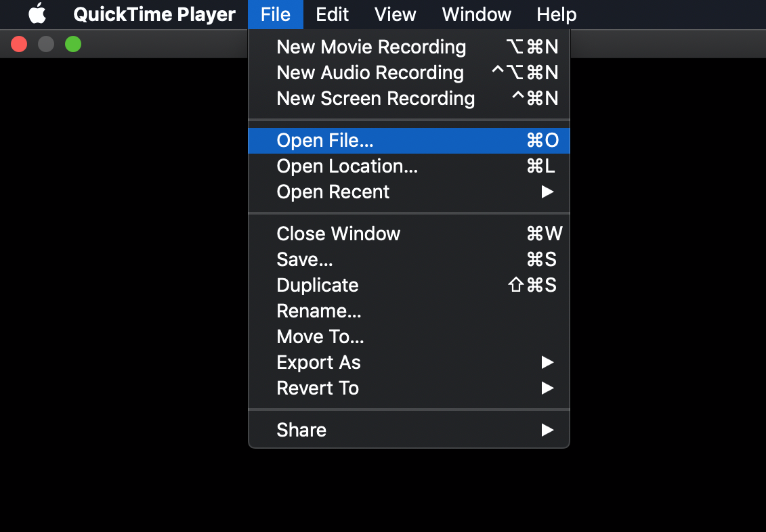Select Open Location from File menu
766x532 pixels.
347,167
